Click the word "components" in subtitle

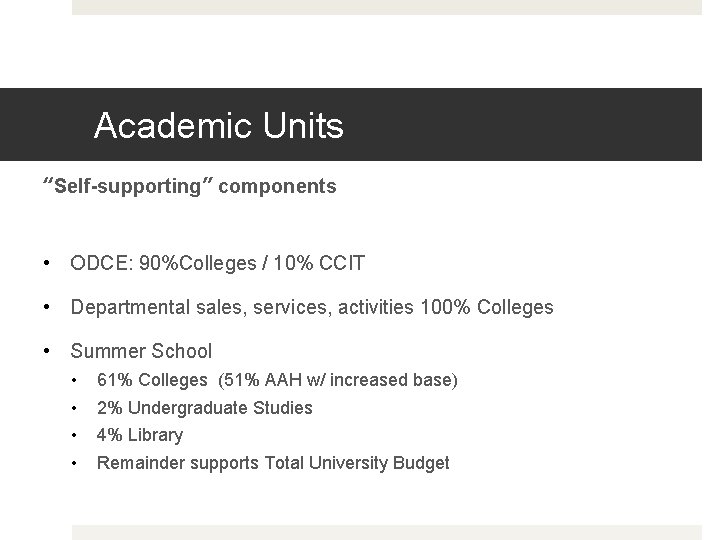click(277, 187)
